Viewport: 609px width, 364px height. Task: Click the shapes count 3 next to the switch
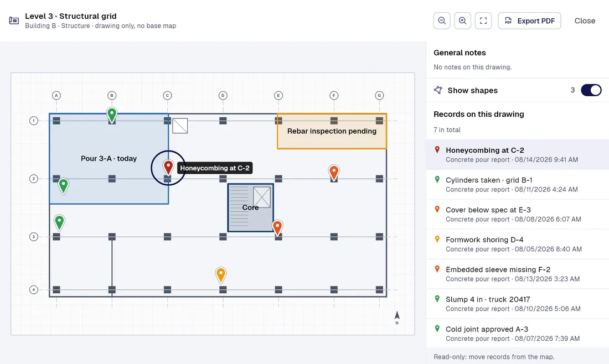pos(572,90)
